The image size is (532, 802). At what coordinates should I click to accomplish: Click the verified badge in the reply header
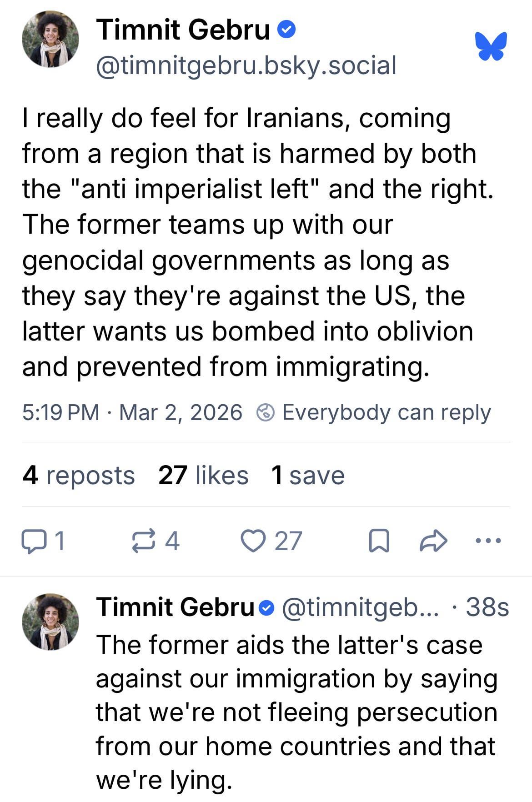[x=267, y=607]
